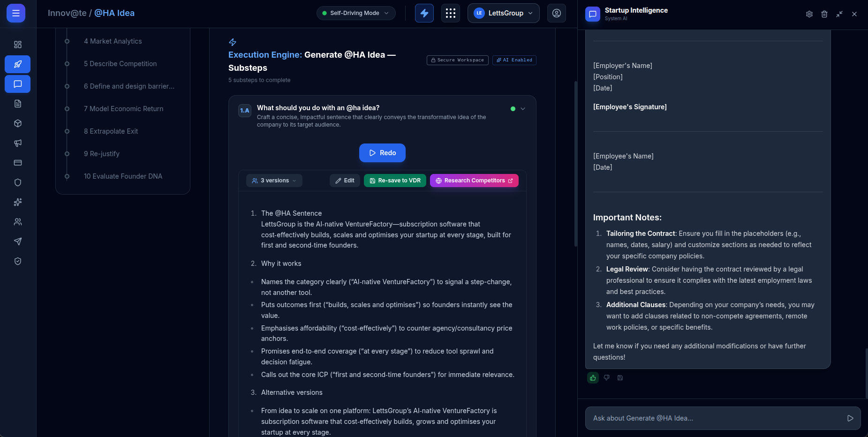Select step 7 Model Economic Return
This screenshot has width=868, height=437.
click(123, 109)
